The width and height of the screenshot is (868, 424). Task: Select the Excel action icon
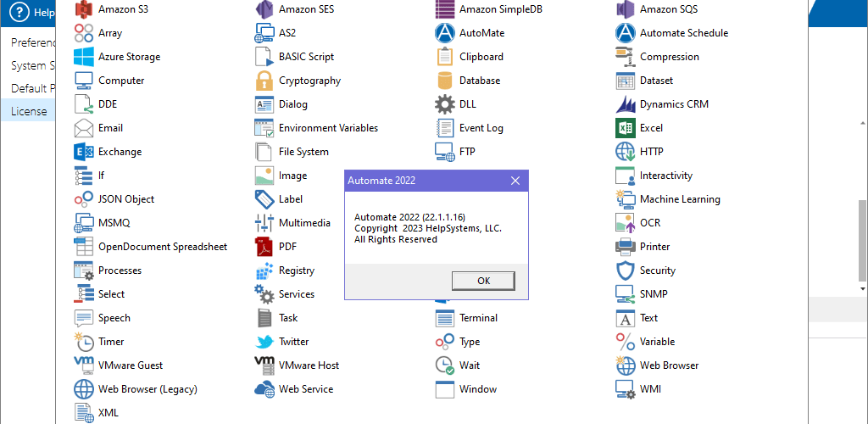point(625,128)
